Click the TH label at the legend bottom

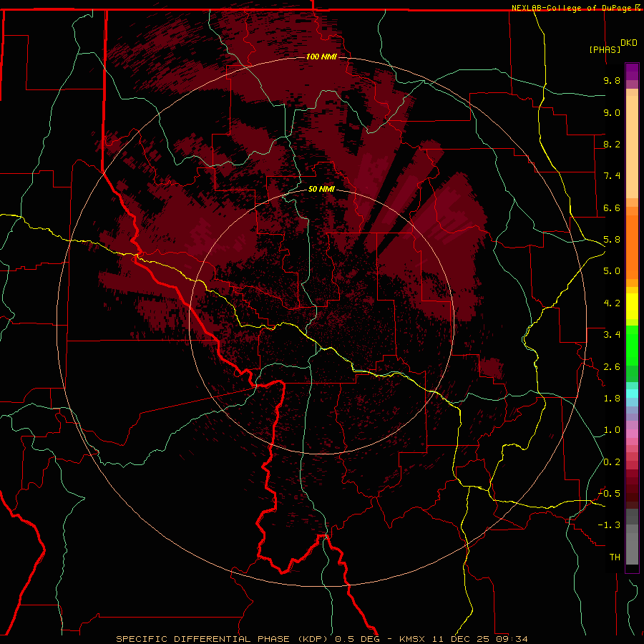[615, 557]
